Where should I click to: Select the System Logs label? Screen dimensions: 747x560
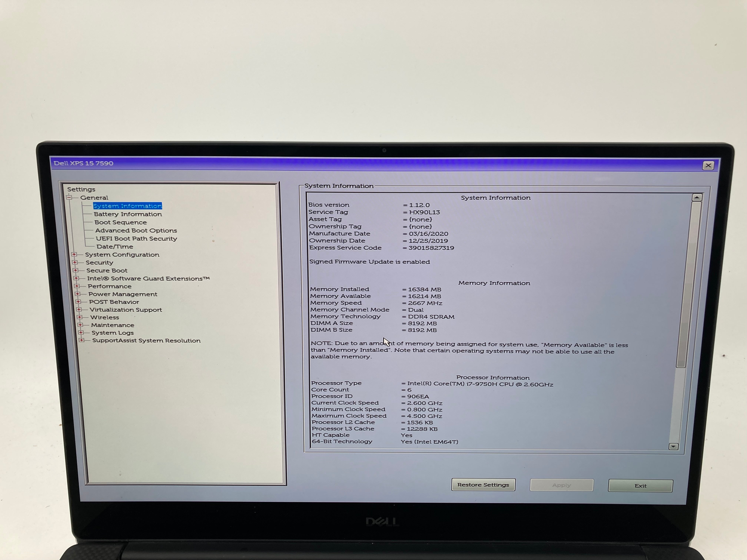[112, 333]
